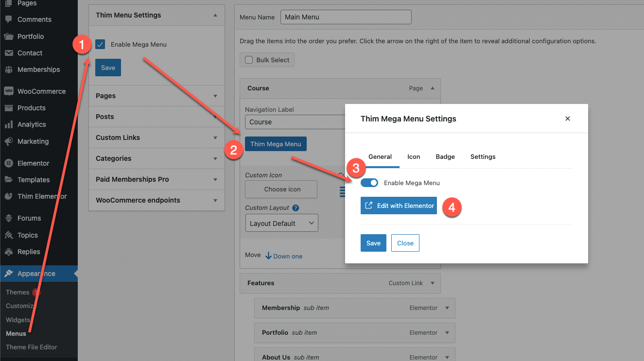This screenshot has height=361, width=644.
Task: Click the Menu Name input field
Action: 346,17
